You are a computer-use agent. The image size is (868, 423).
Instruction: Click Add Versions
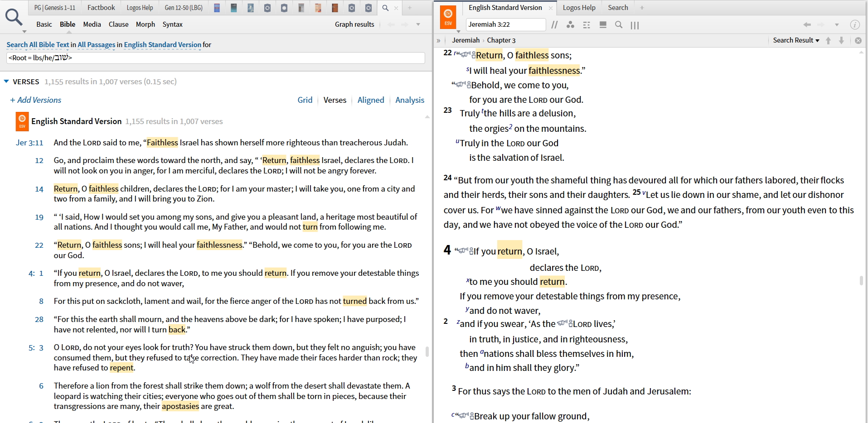click(x=35, y=100)
